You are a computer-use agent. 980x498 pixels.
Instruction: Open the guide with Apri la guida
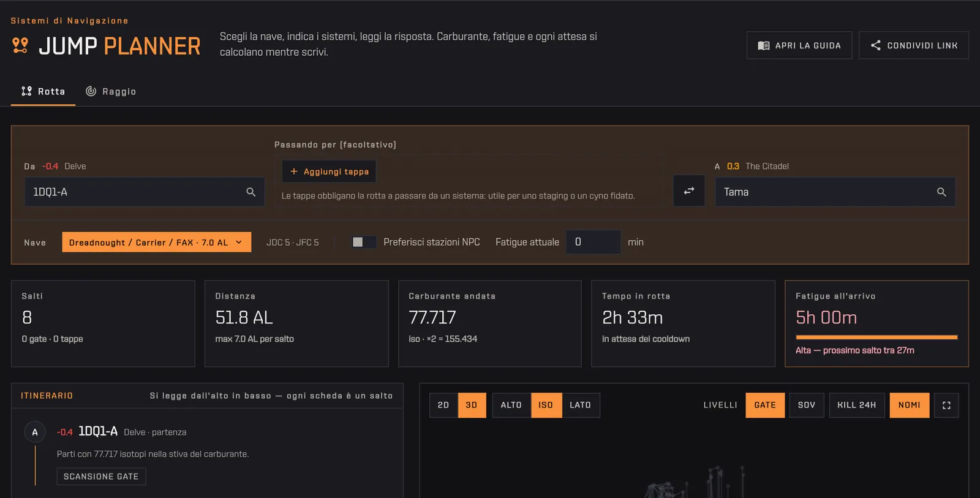(799, 45)
